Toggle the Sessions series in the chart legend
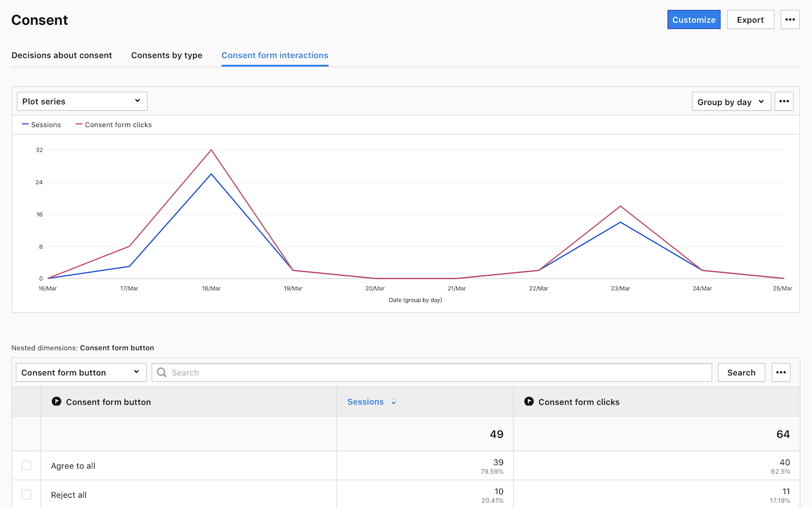The width and height of the screenshot is (812, 508). pos(41,125)
